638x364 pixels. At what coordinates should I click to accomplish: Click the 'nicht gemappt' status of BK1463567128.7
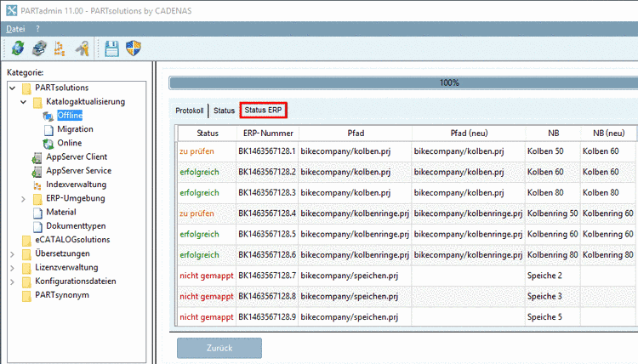coord(207,276)
